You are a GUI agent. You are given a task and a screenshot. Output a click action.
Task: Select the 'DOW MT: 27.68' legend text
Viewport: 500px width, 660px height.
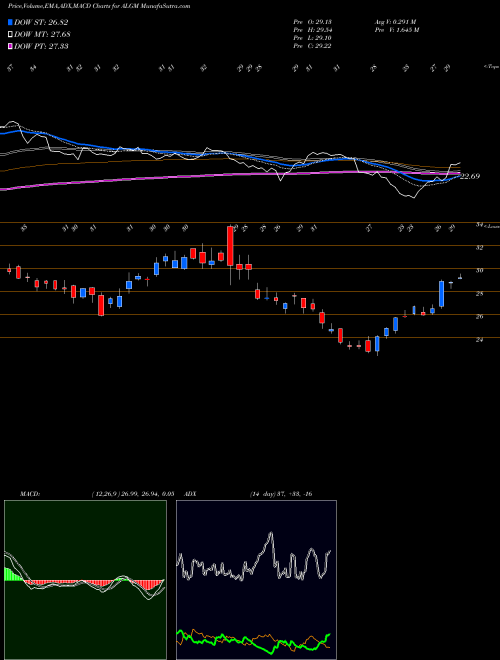pyautogui.click(x=42, y=34)
